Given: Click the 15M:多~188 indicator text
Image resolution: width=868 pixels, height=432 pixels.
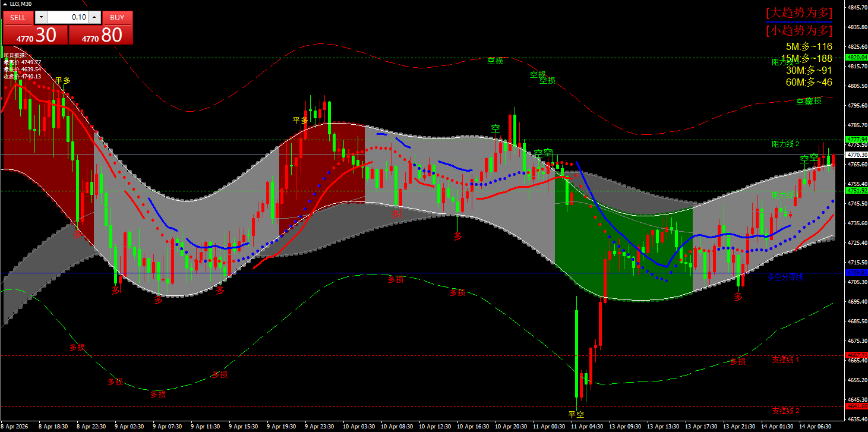Looking at the screenshot, I should (x=807, y=58).
